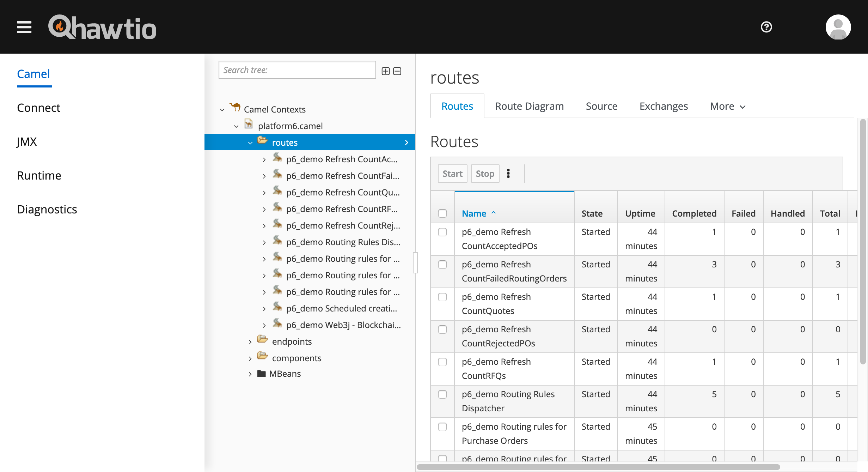Viewport: 868px width, 472px height.
Task: Click the collapse all tree icon
Action: [x=397, y=71]
